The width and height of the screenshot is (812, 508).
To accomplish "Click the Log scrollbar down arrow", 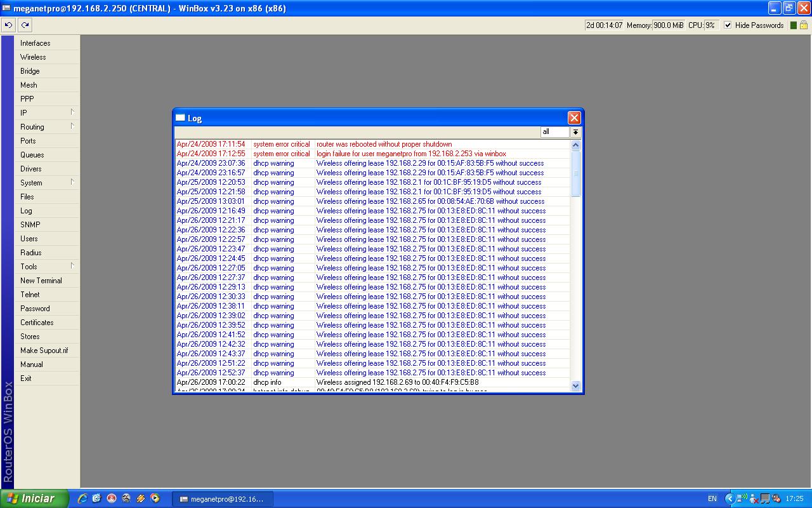I will click(575, 385).
